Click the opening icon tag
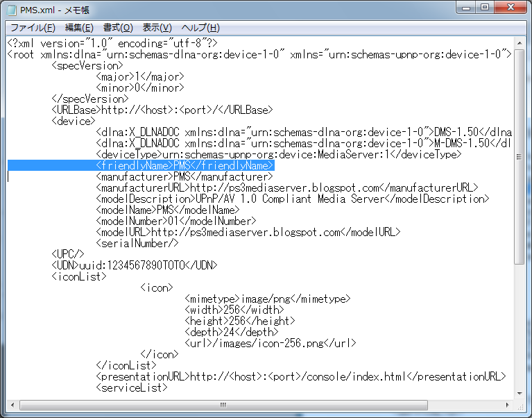Viewport: 532px width, 418px height. tap(157, 288)
